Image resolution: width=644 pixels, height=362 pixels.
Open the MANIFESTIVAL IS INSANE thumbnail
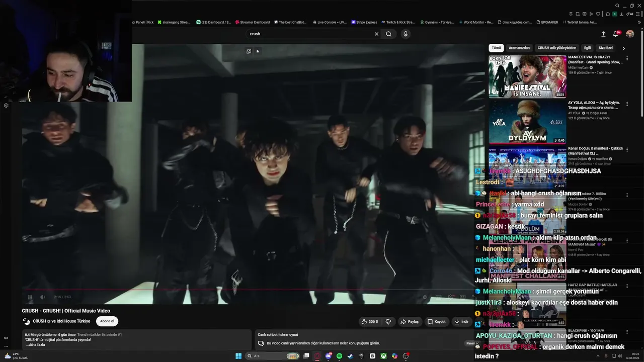[527, 76]
